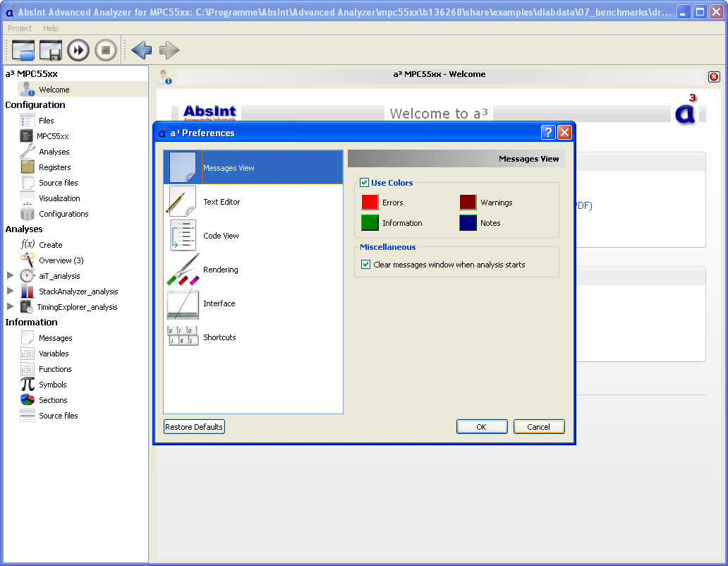Open Files in the Configuration sidebar

[46, 121]
